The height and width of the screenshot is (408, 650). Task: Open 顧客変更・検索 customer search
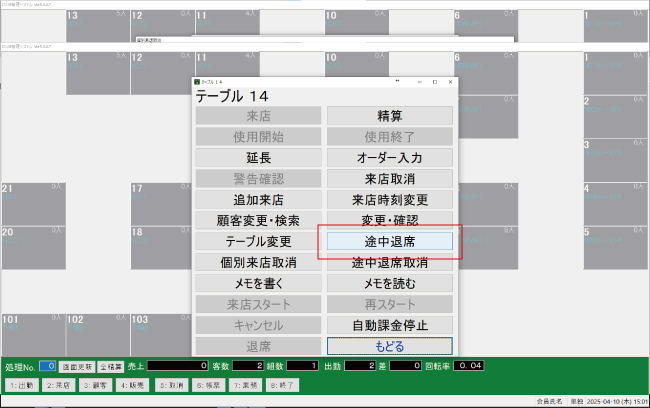(258, 220)
